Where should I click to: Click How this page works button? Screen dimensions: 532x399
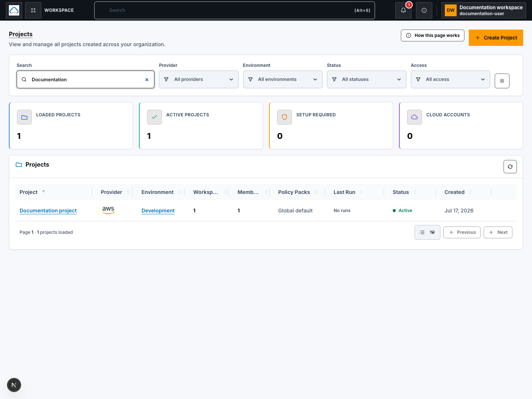pyautogui.click(x=433, y=35)
